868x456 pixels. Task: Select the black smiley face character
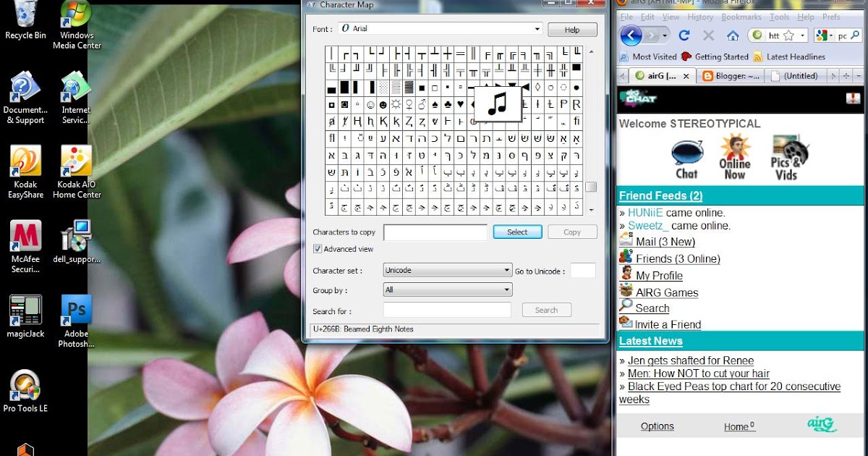click(383, 104)
